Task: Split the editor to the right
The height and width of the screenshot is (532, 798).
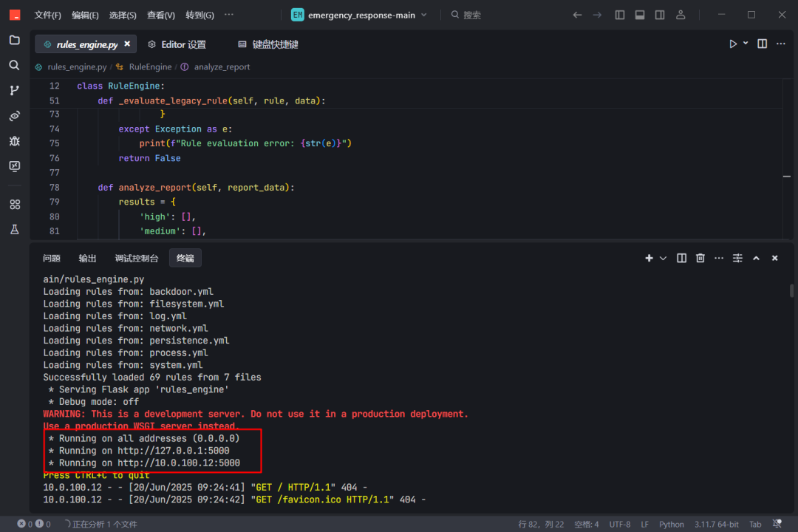Action: pyautogui.click(x=763, y=44)
